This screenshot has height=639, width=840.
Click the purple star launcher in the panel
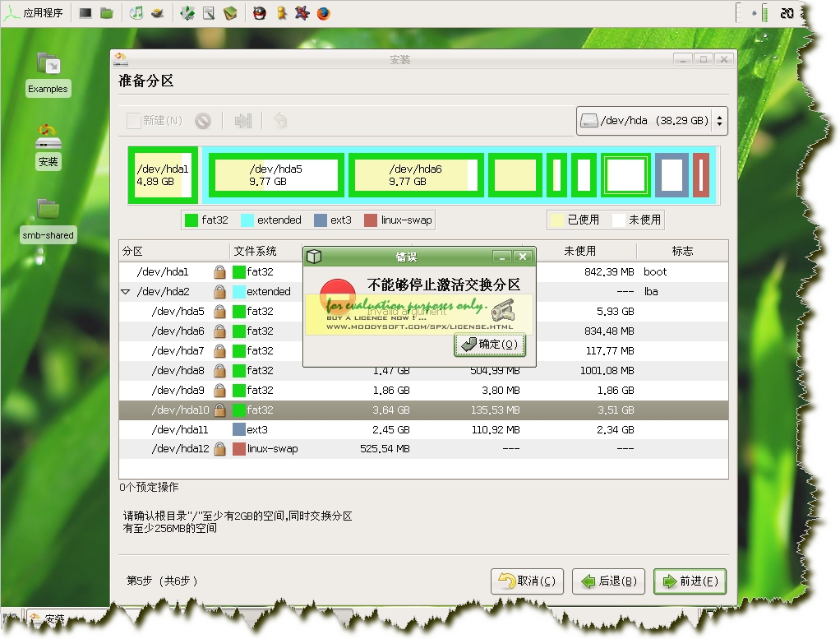302,13
